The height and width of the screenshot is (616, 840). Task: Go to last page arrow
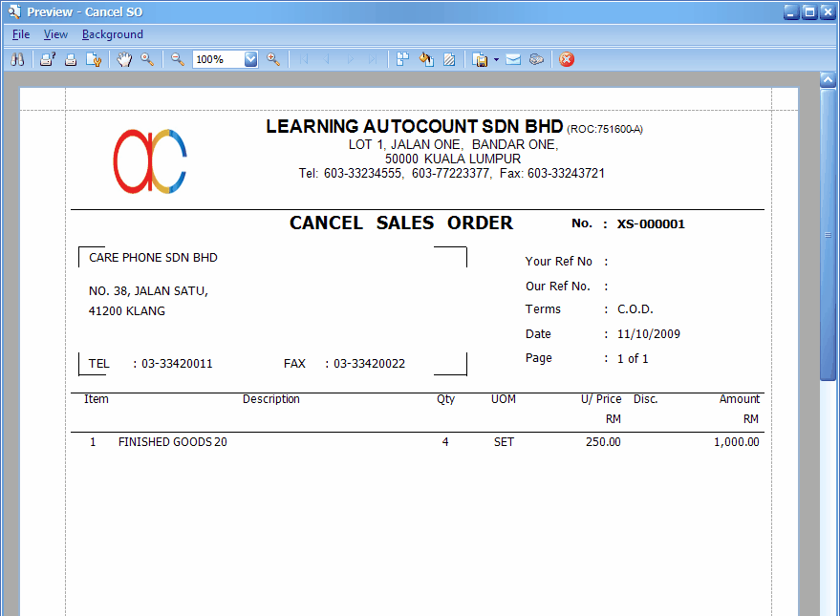pos(373,59)
